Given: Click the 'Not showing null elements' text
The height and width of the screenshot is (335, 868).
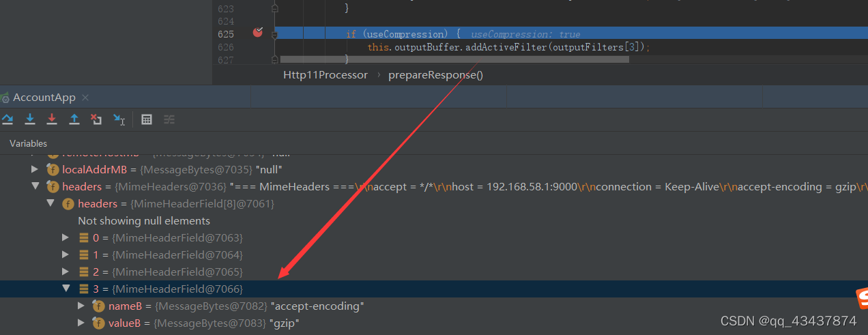Looking at the screenshot, I should [x=144, y=220].
